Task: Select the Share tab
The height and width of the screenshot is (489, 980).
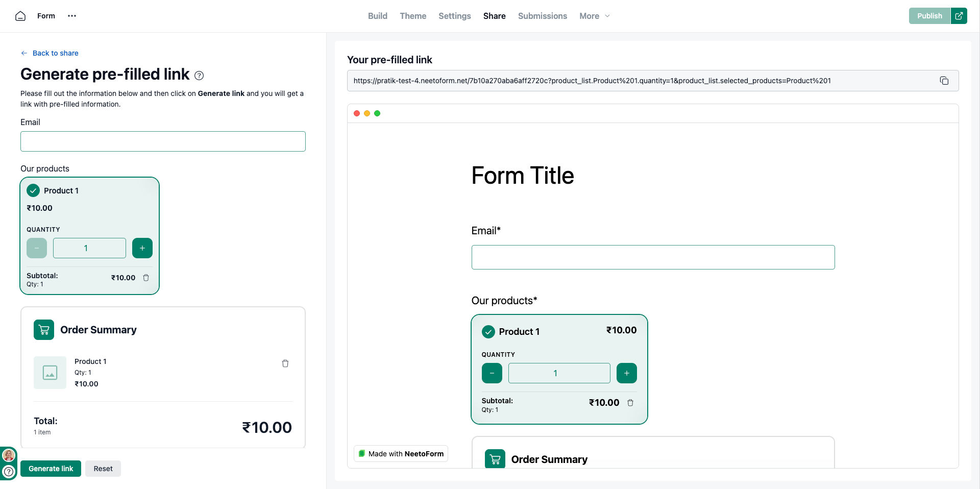Action: pyautogui.click(x=495, y=16)
